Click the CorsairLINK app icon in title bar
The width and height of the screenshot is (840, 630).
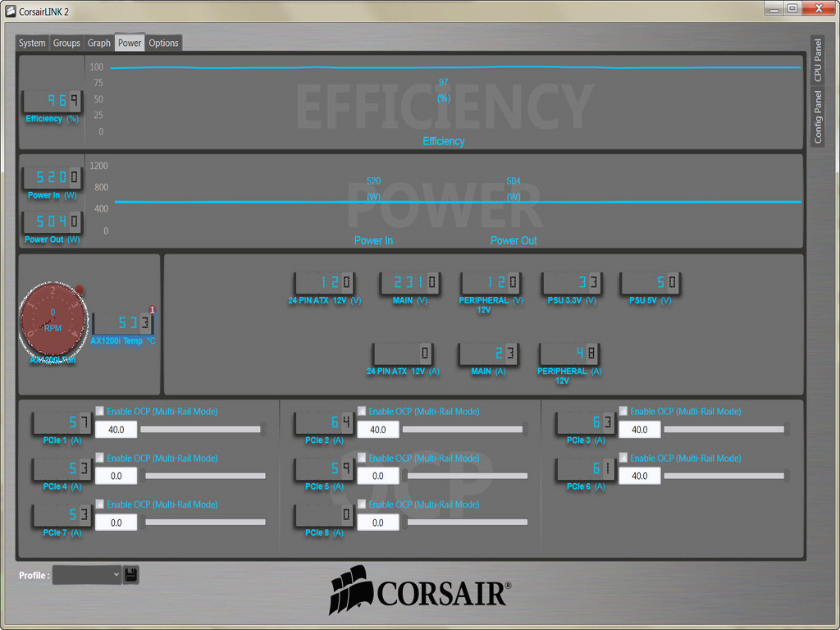[x=10, y=11]
